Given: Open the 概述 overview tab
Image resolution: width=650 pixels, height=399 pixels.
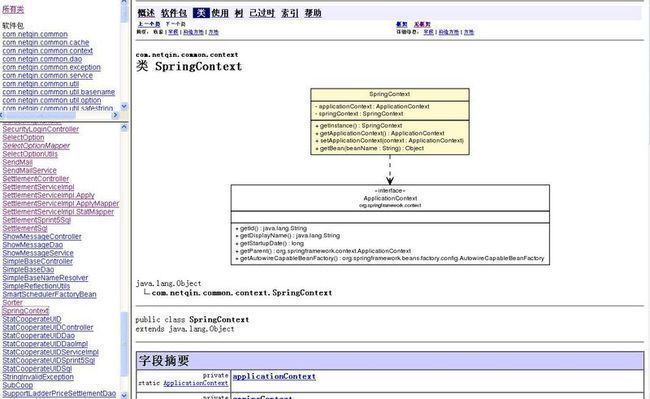Looking at the screenshot, I should click(x=146, y=13).
